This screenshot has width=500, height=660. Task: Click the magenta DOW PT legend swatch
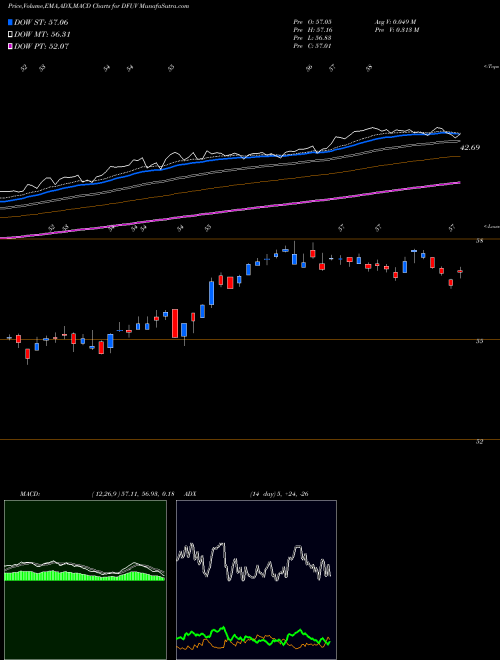10,46
